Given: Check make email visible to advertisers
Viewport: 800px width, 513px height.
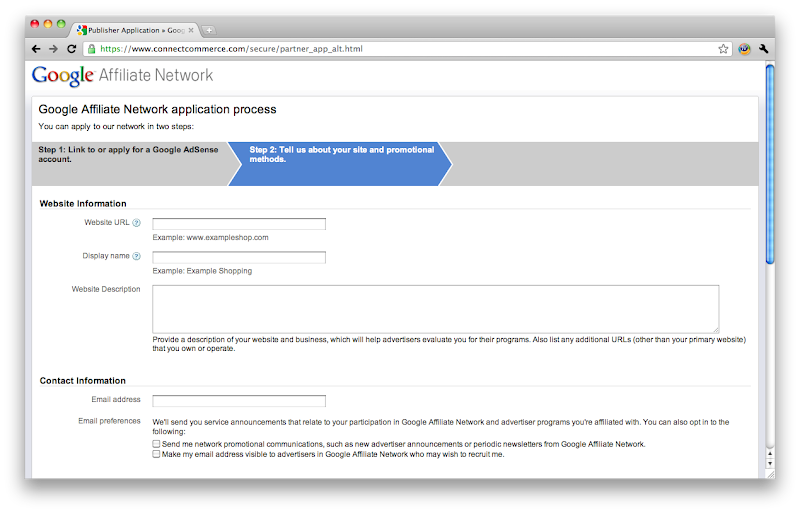Looking at the screenshot, I should click(156, 454).
